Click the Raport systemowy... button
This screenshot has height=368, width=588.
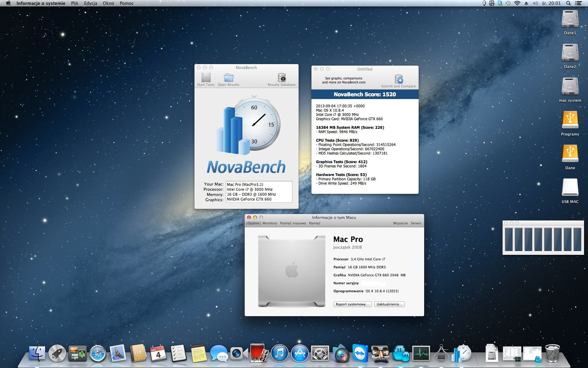click(x=352, y=304)
